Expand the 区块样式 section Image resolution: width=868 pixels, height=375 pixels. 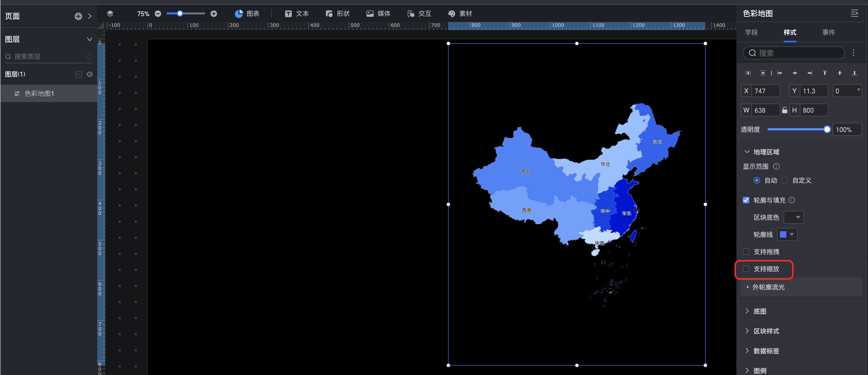pyautogui.click(x=766, y=331)
